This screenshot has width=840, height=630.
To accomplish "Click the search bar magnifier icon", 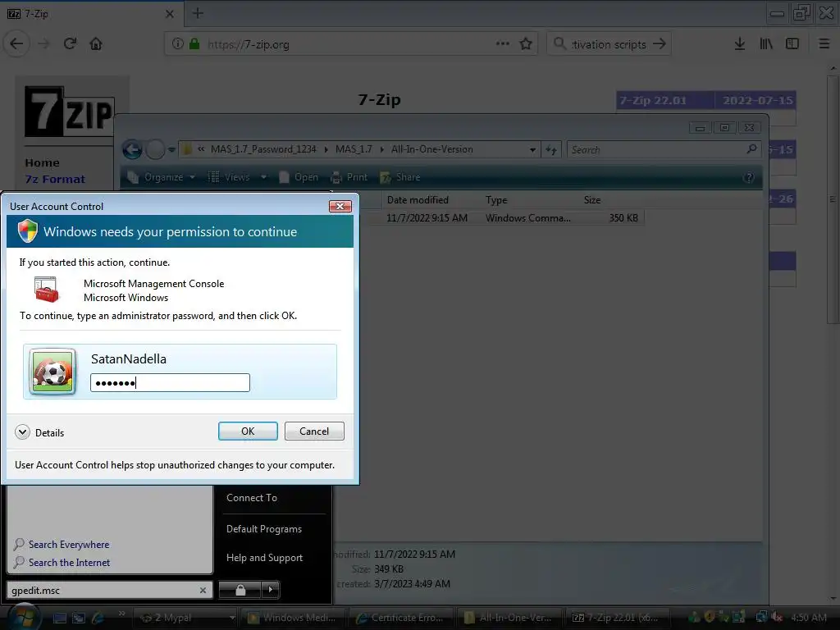I will (x=559, y=43).
